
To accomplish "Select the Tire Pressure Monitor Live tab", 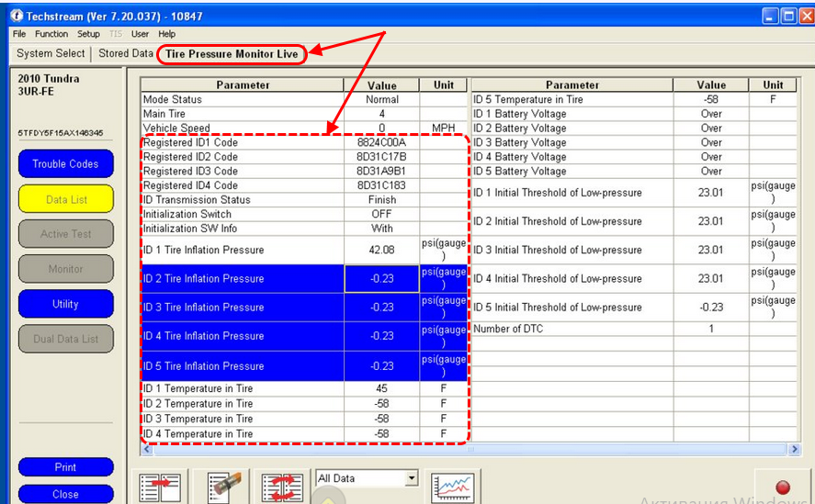I will coord(232,54).
